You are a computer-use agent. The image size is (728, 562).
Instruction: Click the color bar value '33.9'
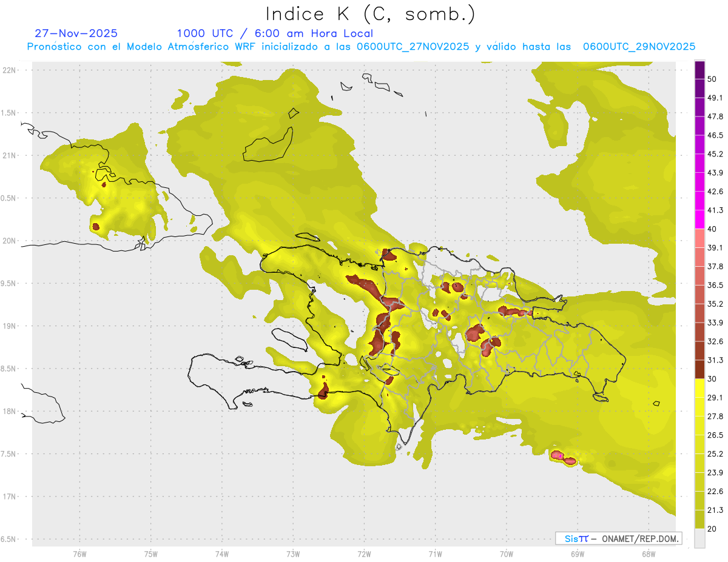click(x=715, y=323)
